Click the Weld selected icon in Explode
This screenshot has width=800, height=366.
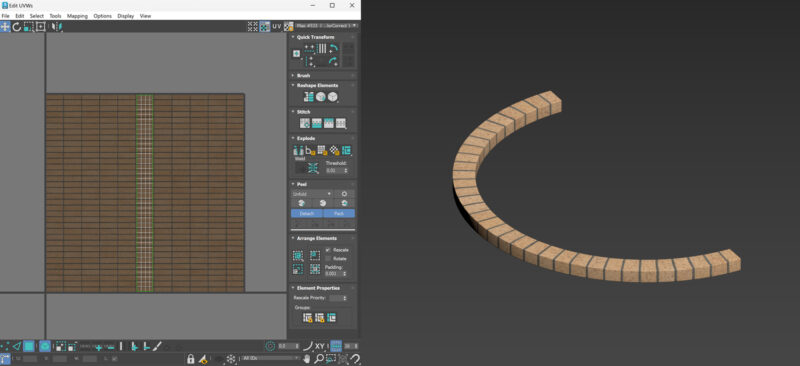coord(313,168)
